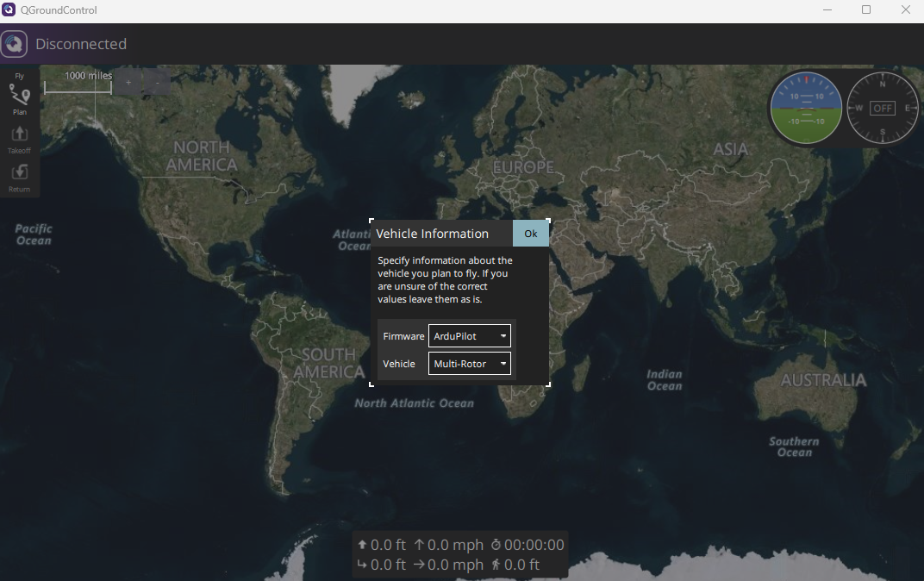Zoom out the map with minus button
The height and width of the screenshot is (581, 924).
pyautogui.click(x=156, y=82)
